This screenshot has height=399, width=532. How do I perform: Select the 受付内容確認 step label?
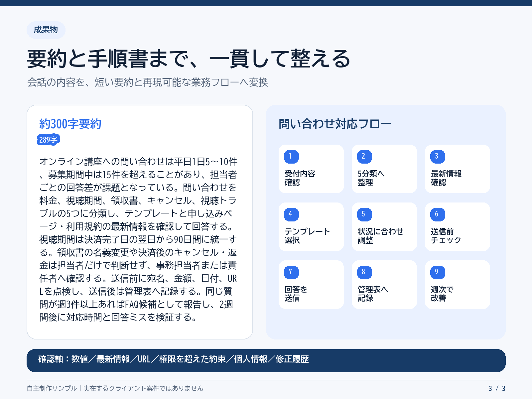pos(300,178)
